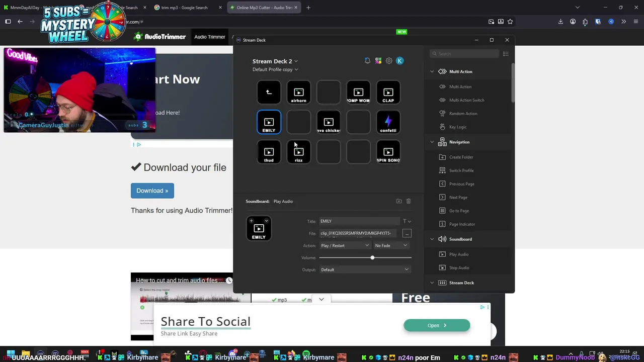Open the Play / Restart action dropdown
Screen dimensions: 644x362
tap(345, 245)
